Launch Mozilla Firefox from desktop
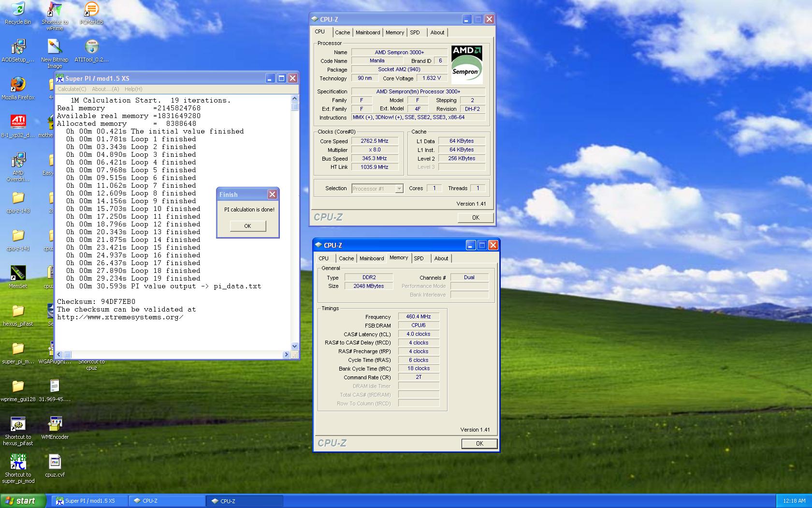The height and width of the screenshot is (508, 812). coord(18,89)
